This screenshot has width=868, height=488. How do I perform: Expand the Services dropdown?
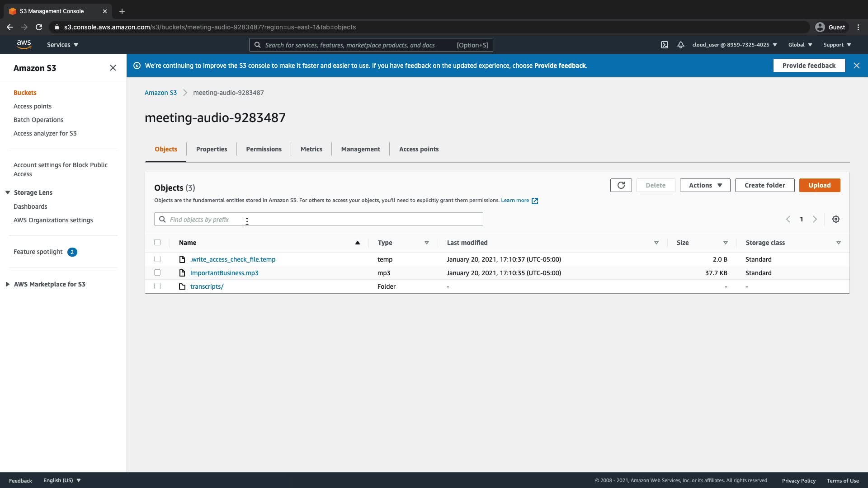(62, 45)
